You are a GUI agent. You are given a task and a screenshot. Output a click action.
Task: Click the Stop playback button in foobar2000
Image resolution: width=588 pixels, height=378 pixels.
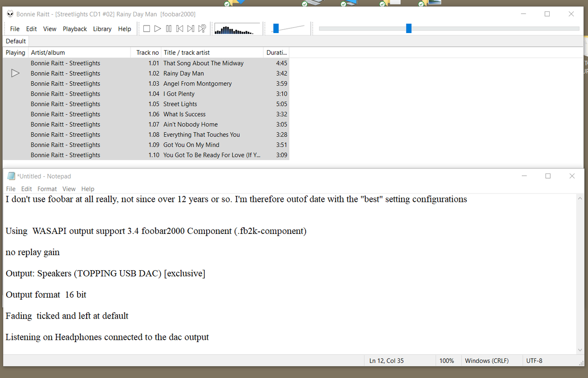(147, 29)
